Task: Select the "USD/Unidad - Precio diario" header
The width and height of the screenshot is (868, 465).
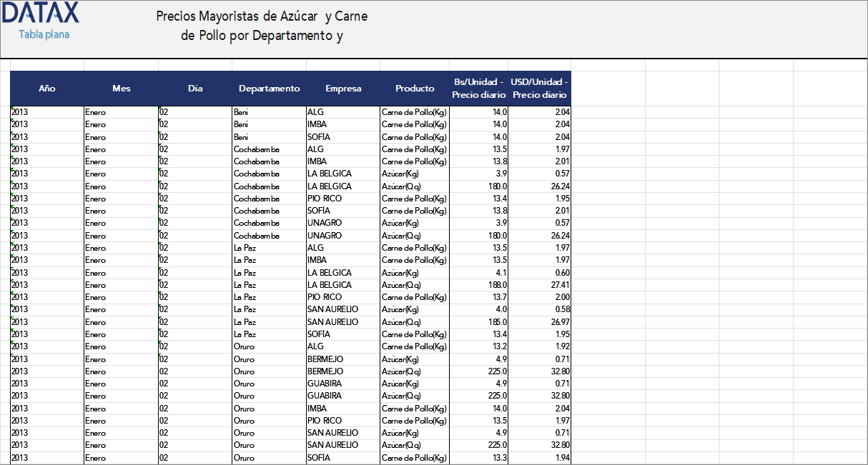Action: (538, 88)
